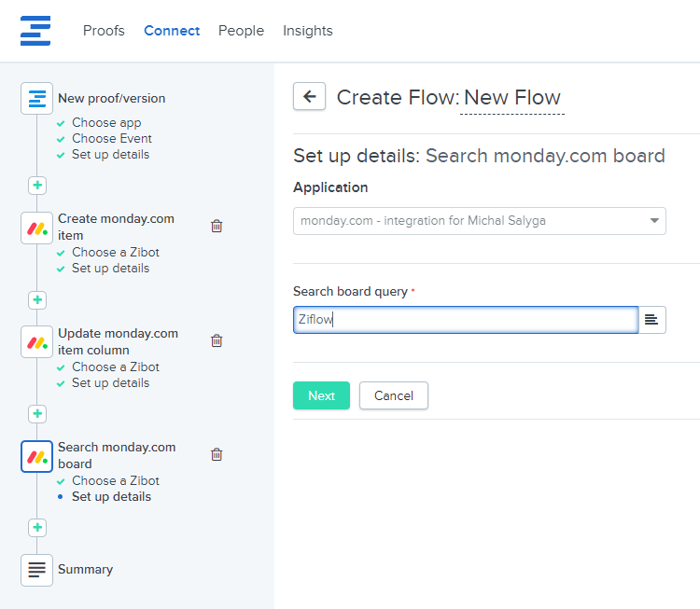Delete the Create monday.com item step
Viewport: 700px width, 609px height.
[x=217, y=226]
